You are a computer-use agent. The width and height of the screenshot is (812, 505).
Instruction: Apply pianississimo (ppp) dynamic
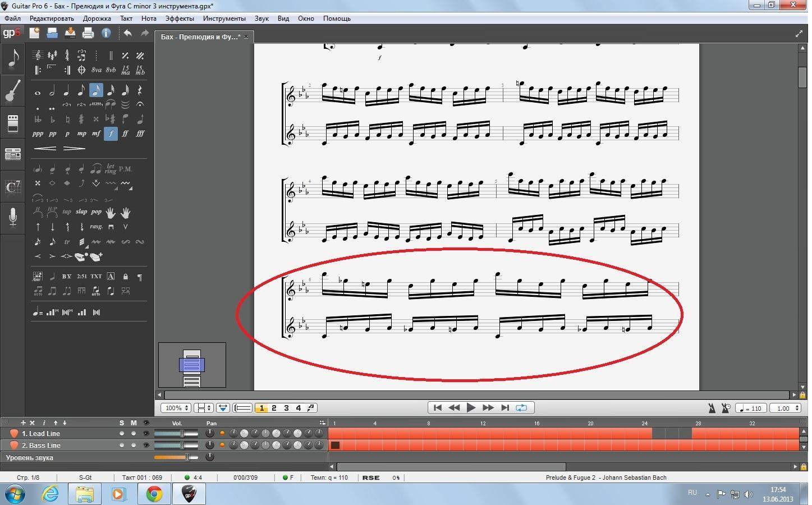[x=38, y=134]
